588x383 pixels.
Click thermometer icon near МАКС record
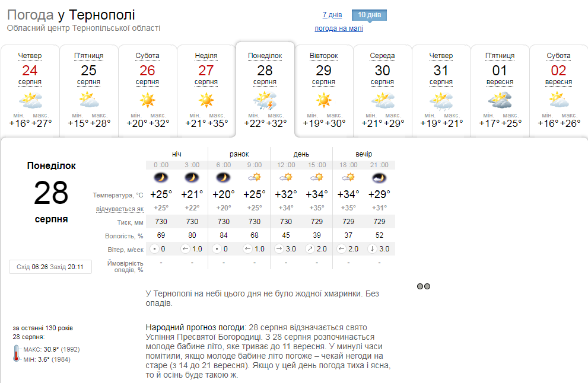(x=16, y=353)
